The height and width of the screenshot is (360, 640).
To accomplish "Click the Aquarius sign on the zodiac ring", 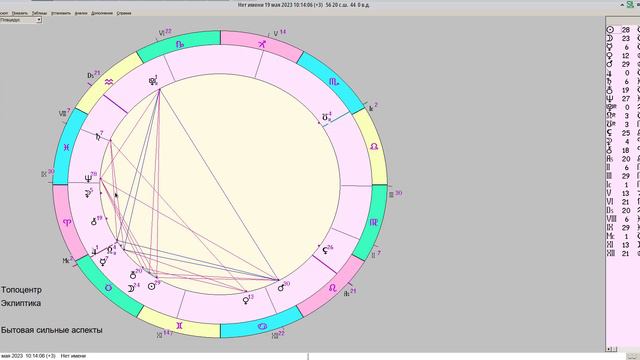I will click(x=108, y=82).
